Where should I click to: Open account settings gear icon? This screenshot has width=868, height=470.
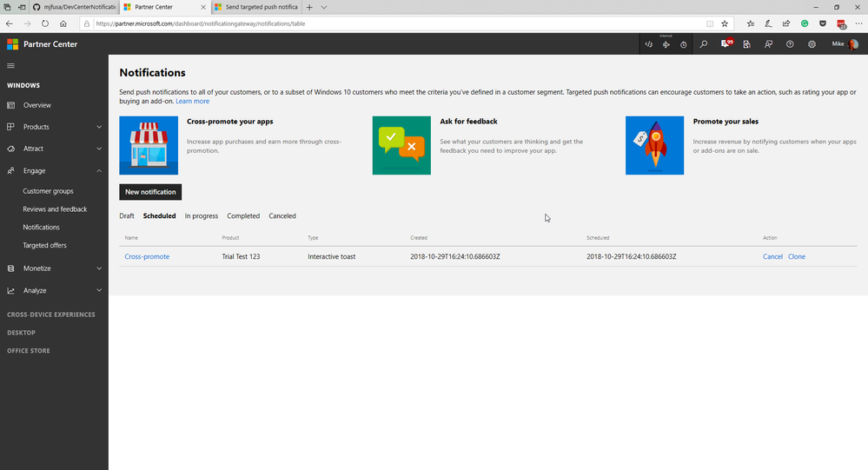tap(812, 44)
